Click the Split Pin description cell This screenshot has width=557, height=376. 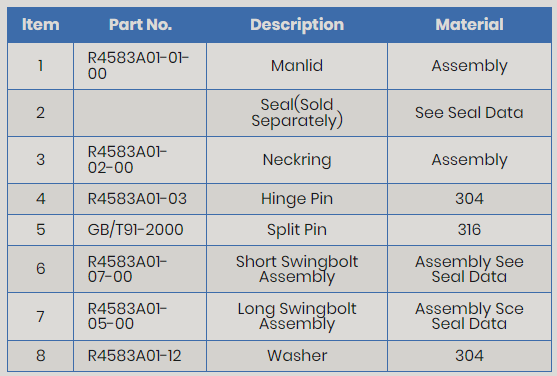click(297, 230)
